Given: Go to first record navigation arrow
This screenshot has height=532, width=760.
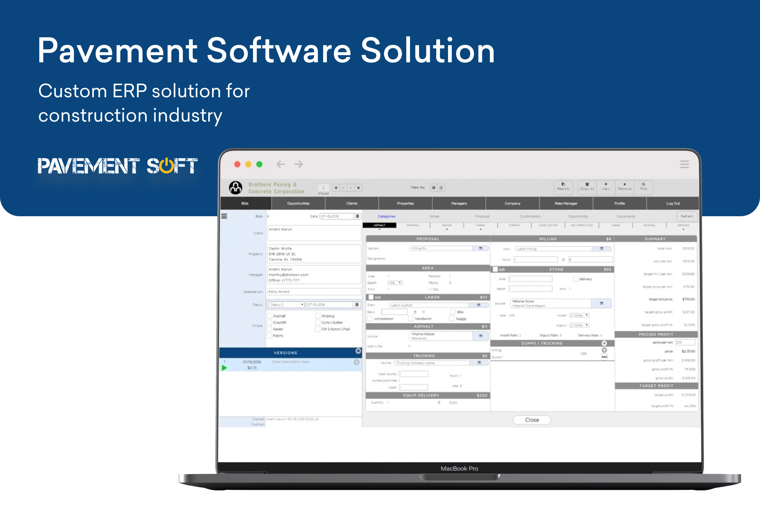Looking at the screenshot, I should (x=336, y=188).
